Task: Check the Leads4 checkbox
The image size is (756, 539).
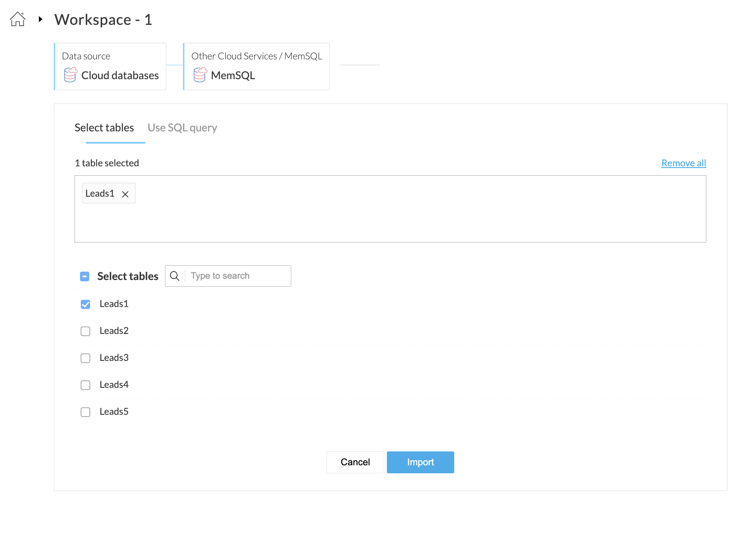Action: tap(85, 385)
